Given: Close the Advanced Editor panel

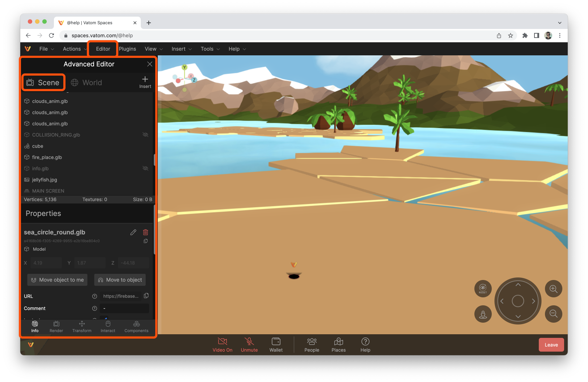Looking at the screenshot, I should (x=149, y=64).
